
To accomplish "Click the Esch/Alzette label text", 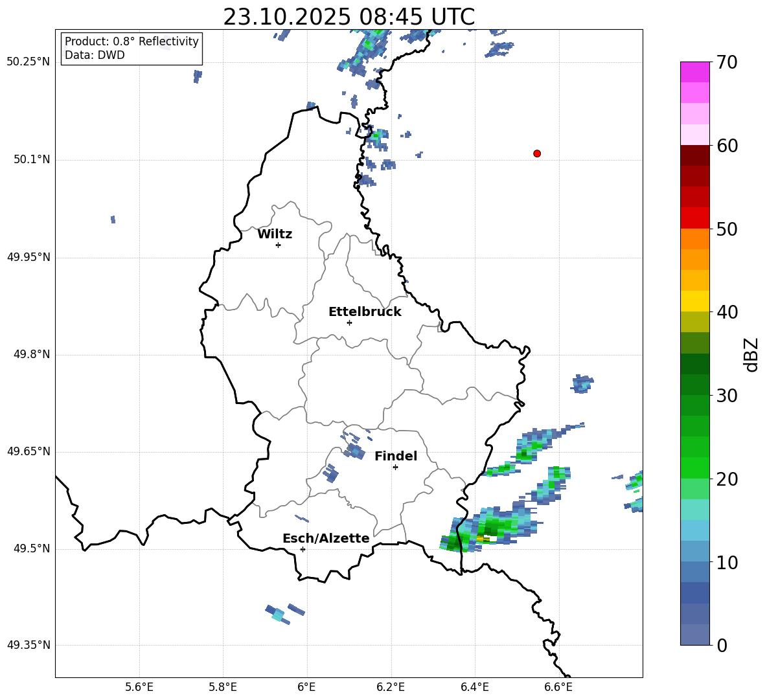I will (x=326, y=539).
